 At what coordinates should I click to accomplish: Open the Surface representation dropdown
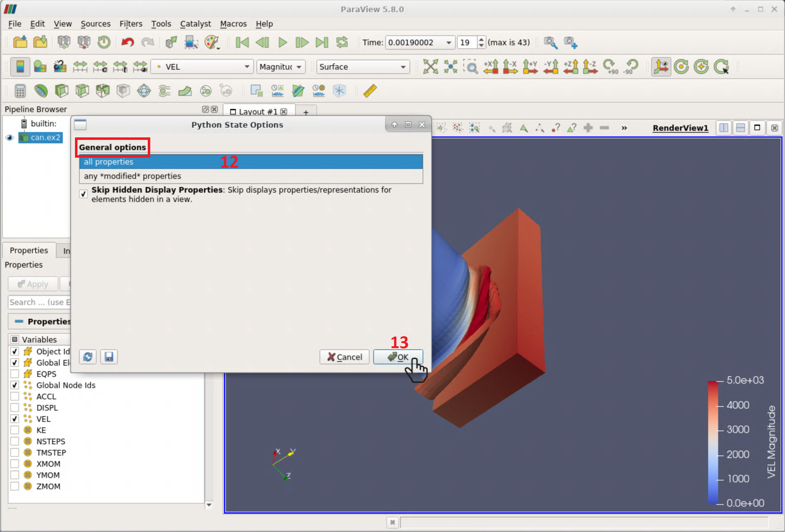pyautogui.click(x=363, y=67)
